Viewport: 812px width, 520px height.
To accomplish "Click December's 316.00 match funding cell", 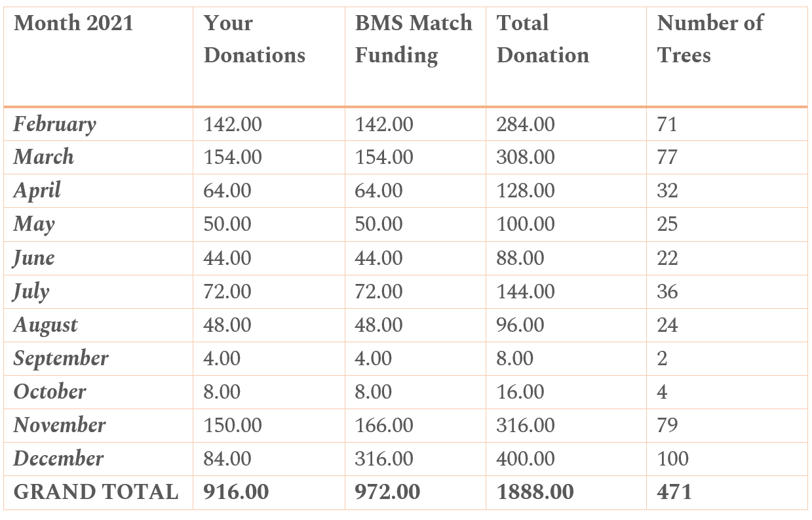I will (416, 458).
